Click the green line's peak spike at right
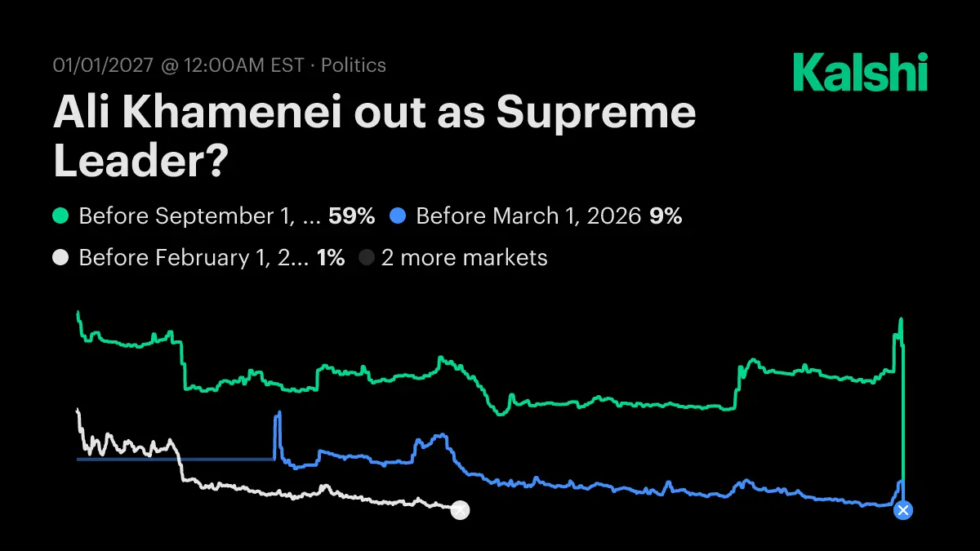The height and width of the screenshot is (551, 980). (x=901, y=319)
